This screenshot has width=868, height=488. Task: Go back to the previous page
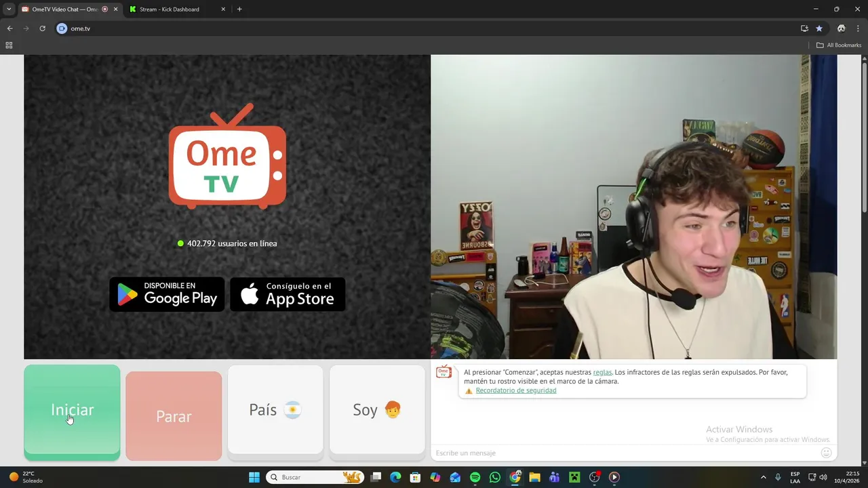coord(9,28)
